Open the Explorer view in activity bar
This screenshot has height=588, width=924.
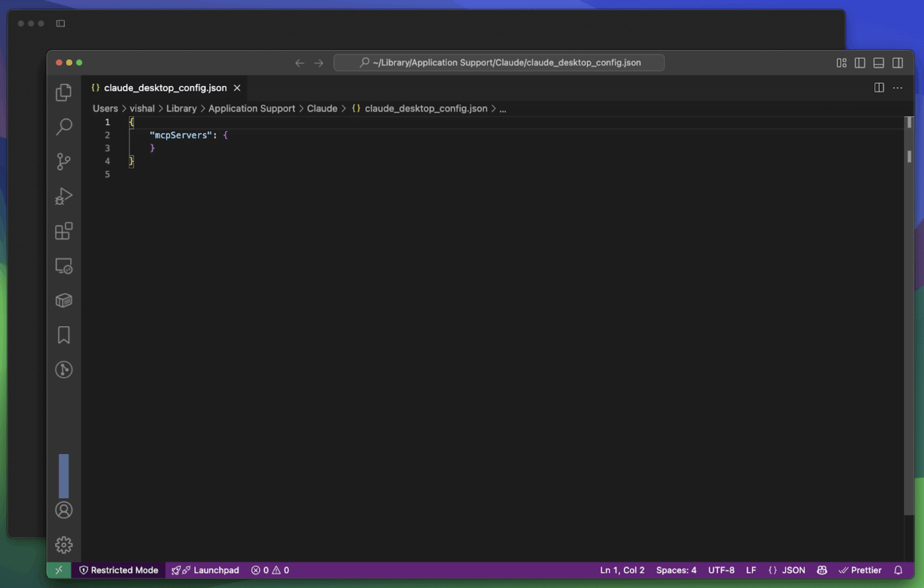pyautogui.click(x=64, y=92)
